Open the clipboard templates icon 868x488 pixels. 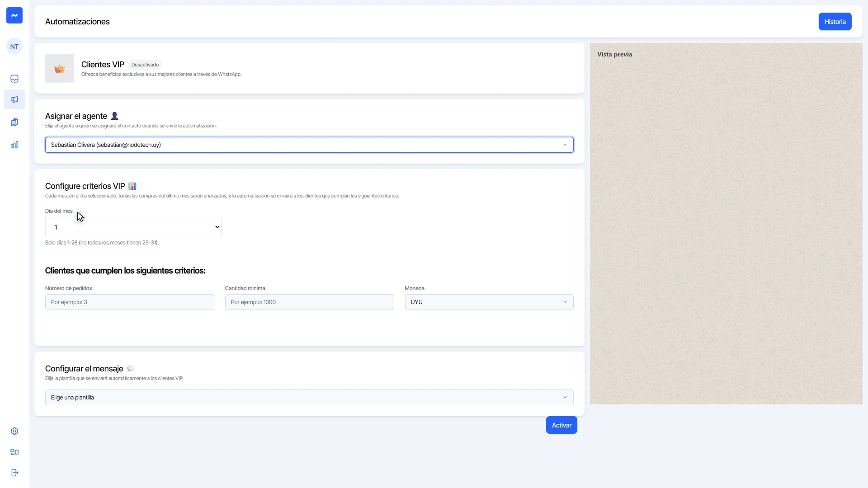[x=14, y=122]
